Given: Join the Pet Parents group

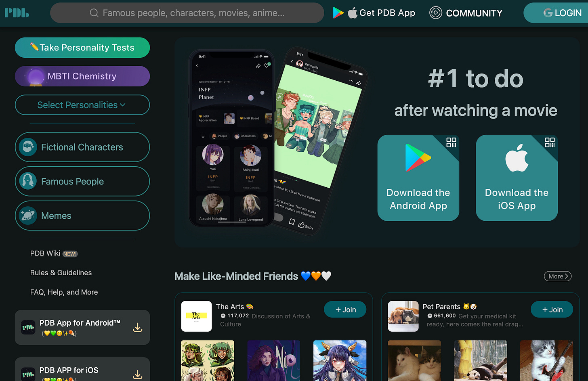Looking at the screenshot, I should pos(552,310).
